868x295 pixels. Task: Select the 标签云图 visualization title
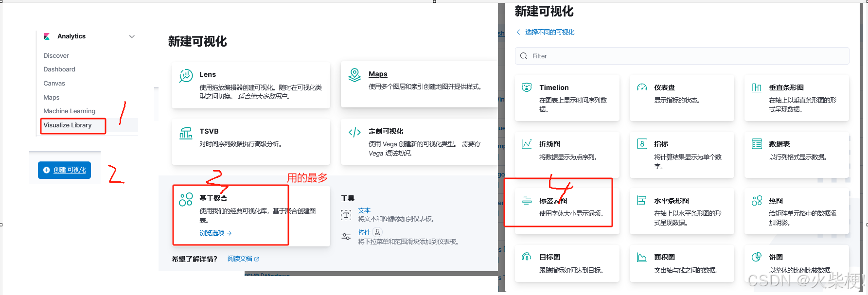click(553, 201)
